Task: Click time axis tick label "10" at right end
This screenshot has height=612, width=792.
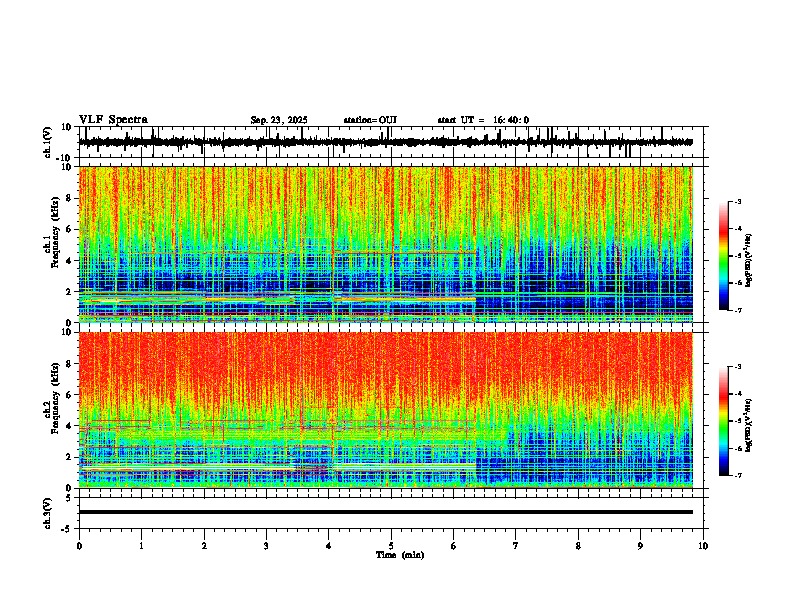Action: 703,546
